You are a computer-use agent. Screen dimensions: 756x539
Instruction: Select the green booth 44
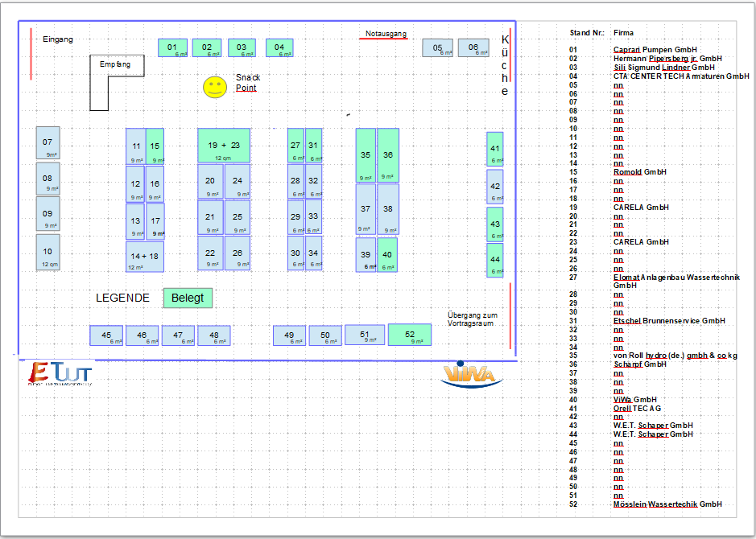point(494,260)
